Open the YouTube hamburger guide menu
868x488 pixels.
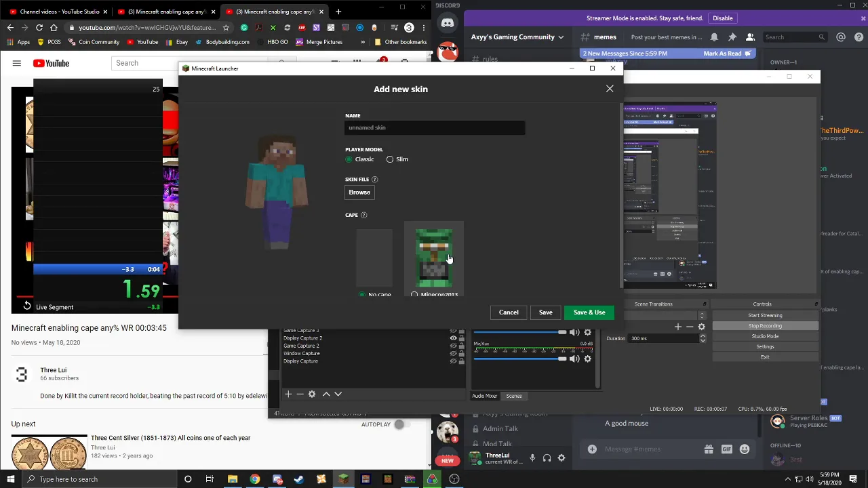tap(16, 63)
